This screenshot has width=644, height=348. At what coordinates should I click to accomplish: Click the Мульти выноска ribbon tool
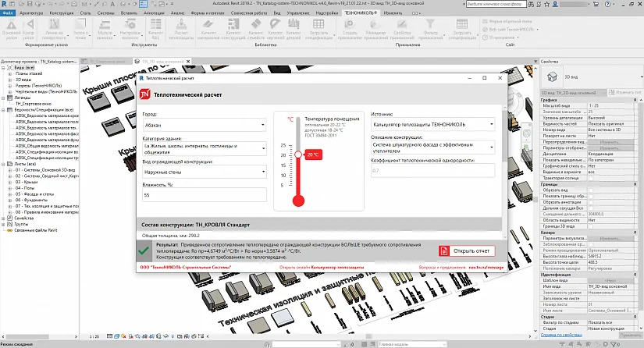[105, 29]
